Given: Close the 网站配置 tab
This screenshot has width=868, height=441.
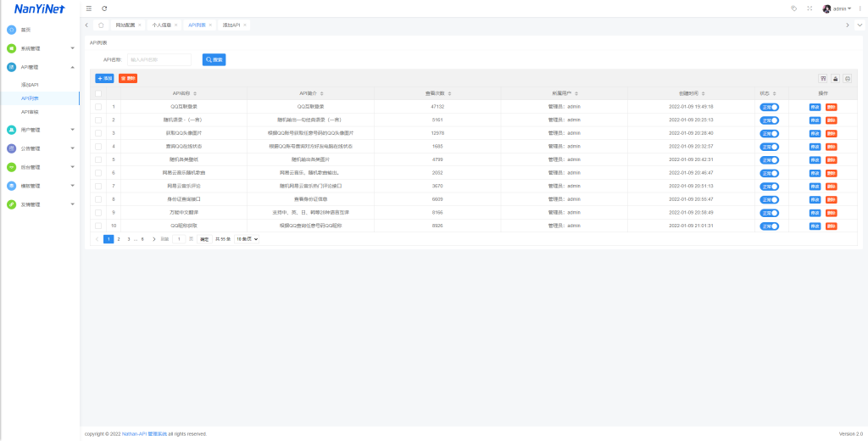Looking at the screenshot, I should pos(140,25).
